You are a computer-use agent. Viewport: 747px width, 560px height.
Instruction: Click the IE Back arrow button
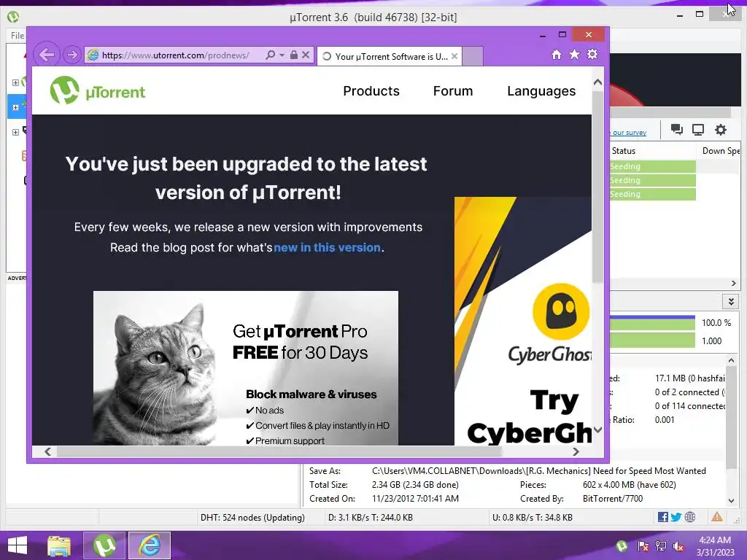point(47,55)
